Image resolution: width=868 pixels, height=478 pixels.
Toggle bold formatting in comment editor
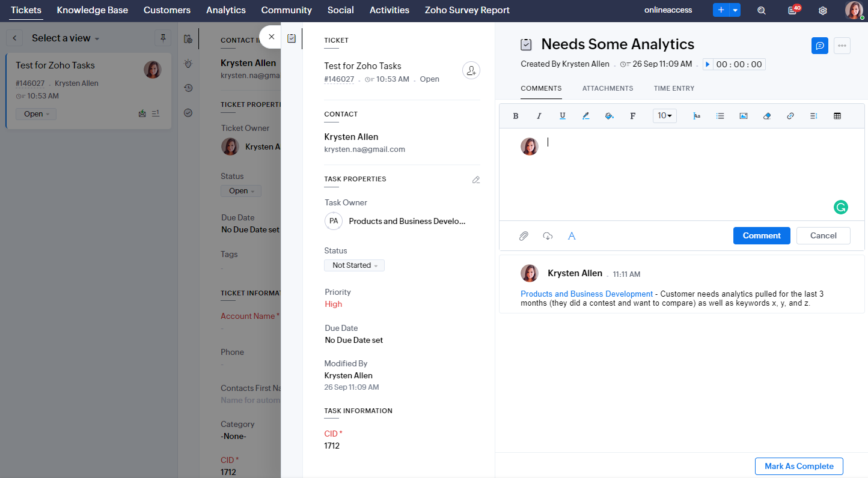(516, 116)
